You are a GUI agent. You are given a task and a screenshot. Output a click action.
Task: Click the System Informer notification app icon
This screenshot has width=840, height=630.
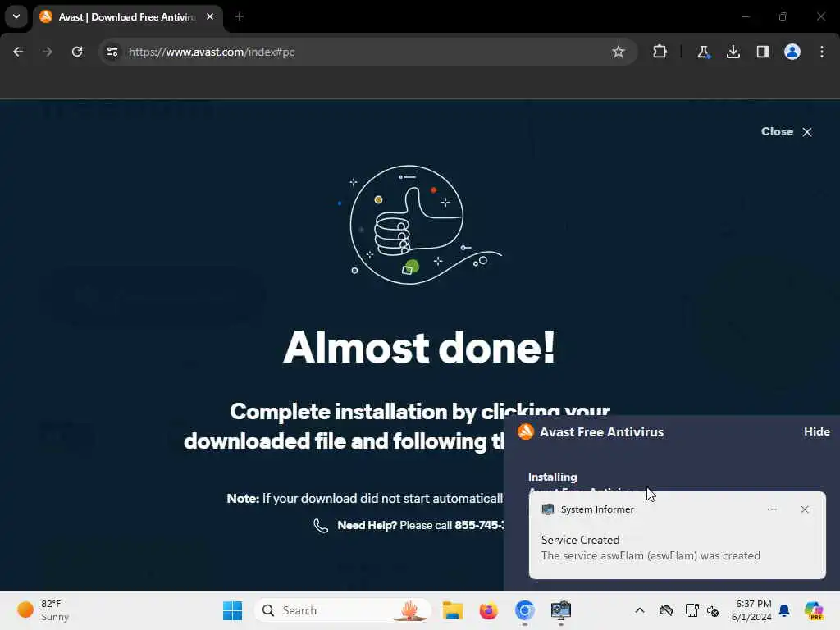point(547,509)
